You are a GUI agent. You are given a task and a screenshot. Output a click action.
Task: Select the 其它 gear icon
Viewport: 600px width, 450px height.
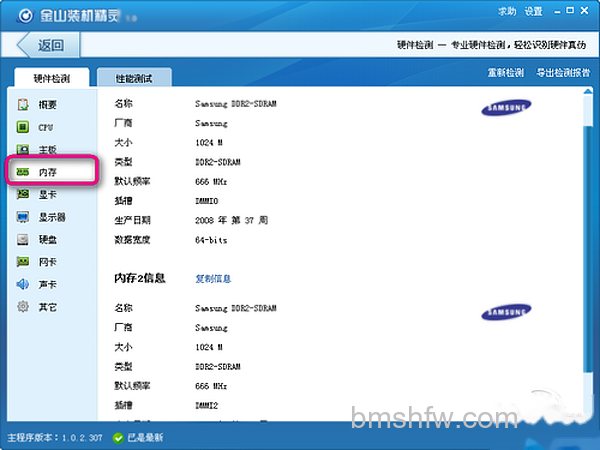pos(23,307)
